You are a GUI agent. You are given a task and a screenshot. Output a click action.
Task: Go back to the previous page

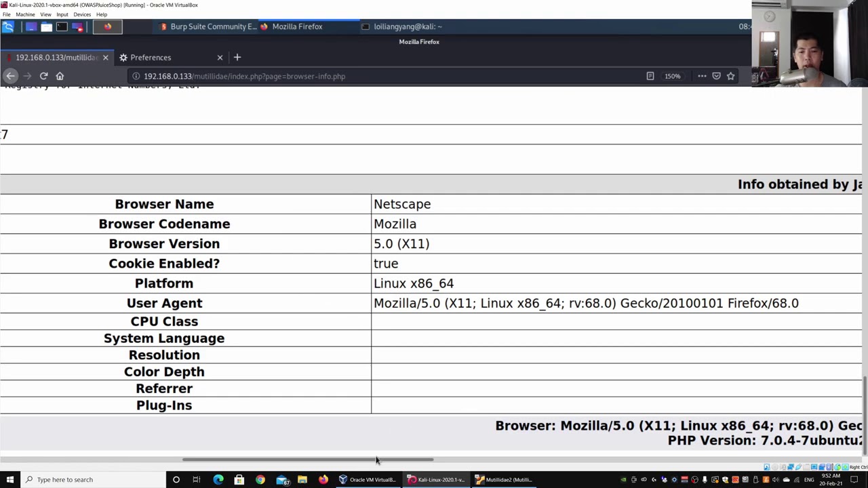[x=10, y=76]
